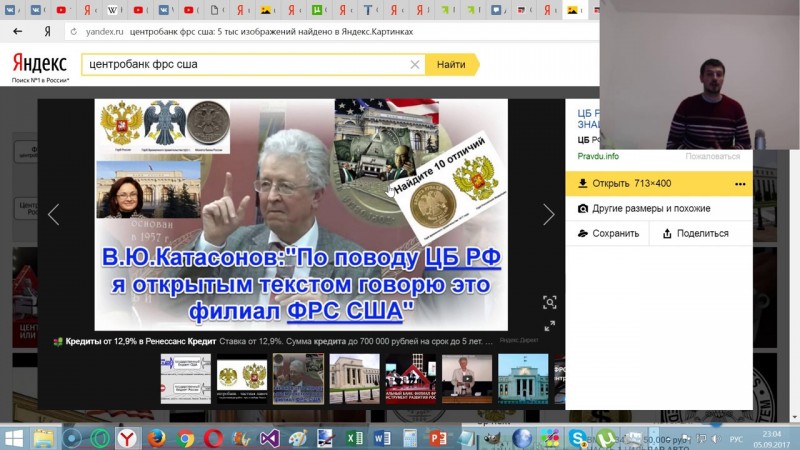Switch to the blank page icon tab
Image resolution: width=800 pixels, height=450 pixels.
pos(215,10)
